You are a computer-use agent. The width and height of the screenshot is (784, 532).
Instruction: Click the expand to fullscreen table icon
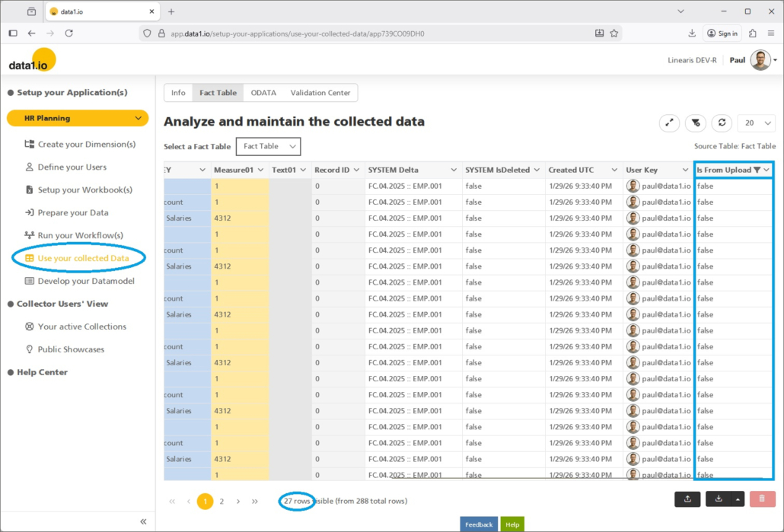pyautogui.click(x=669, y=123)
